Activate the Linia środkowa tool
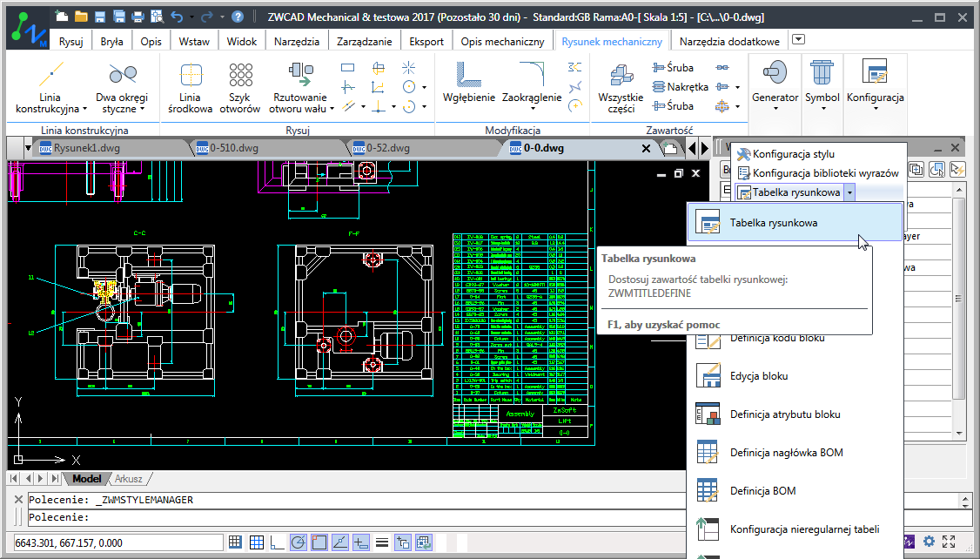Image resolution: width=980 pixels, height=559 pixels. (190, 87)
